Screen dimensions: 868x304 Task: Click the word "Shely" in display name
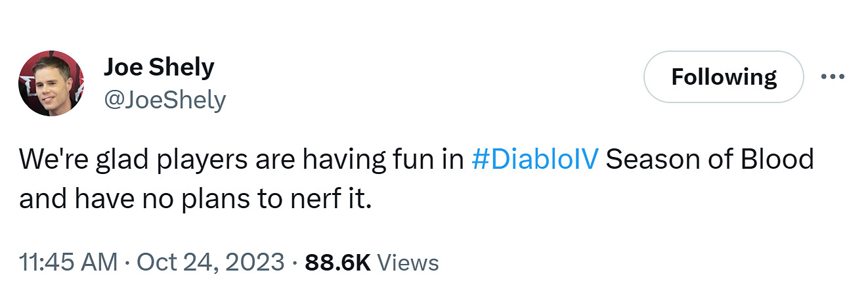[x=184, y=67]
